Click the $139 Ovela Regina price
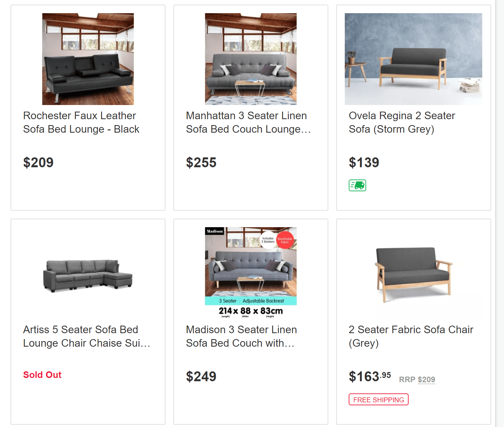Screen dimensions: 504x427 (364, 163)
